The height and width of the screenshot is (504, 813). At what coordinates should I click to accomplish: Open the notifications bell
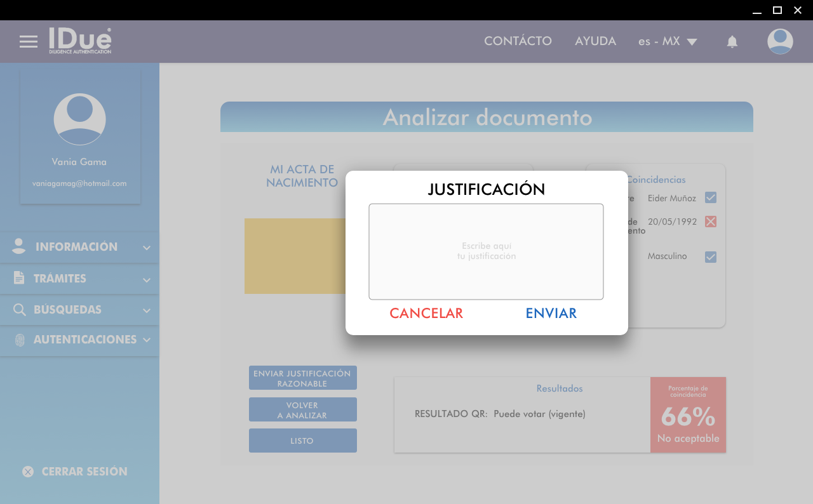click(732, 42)
